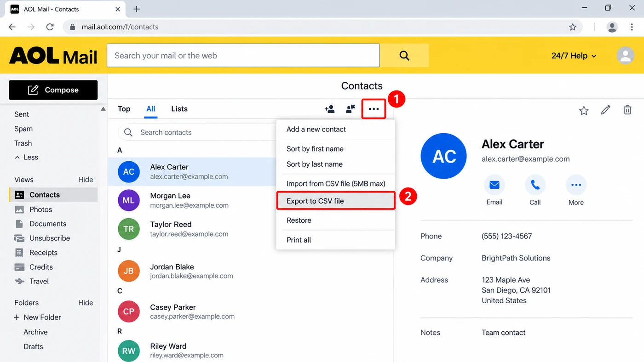This screenshot has width=644, height=362.
Task: Collapse folders with the Less chevron
Action: point(26,157)
